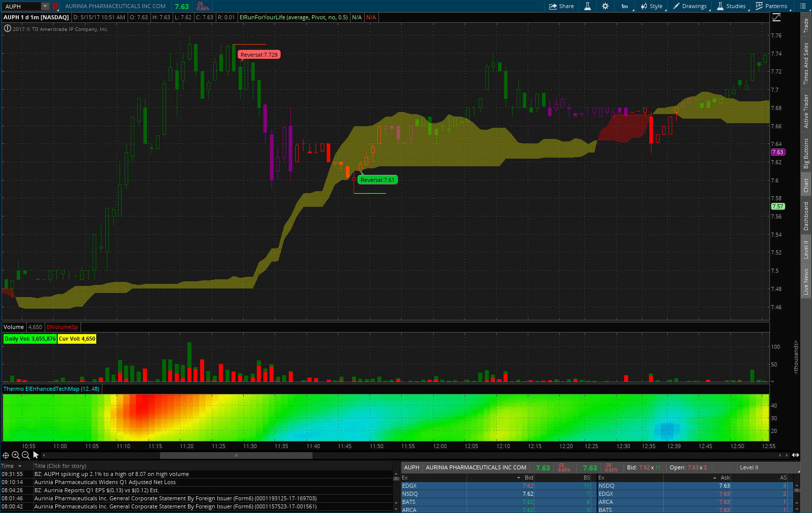812x513 pixels.
Task: Select the Chart side tab
Action: [806, 185]
